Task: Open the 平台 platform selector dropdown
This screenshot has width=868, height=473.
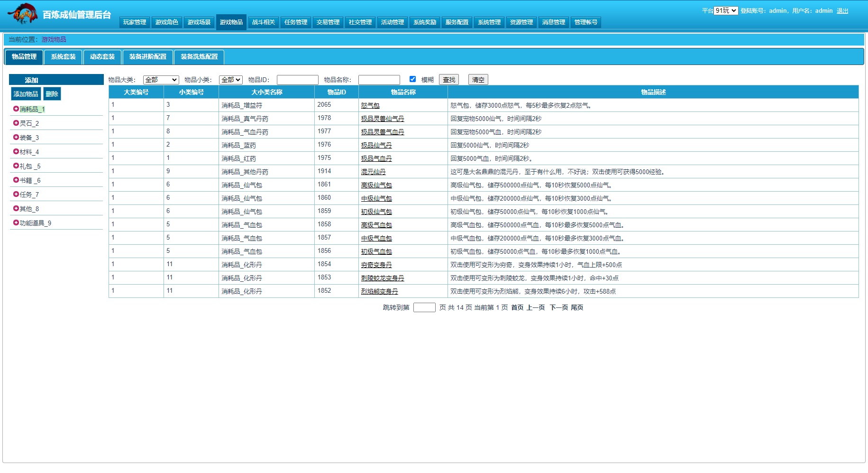Action: pyautogui.click(x=726, y=10)
